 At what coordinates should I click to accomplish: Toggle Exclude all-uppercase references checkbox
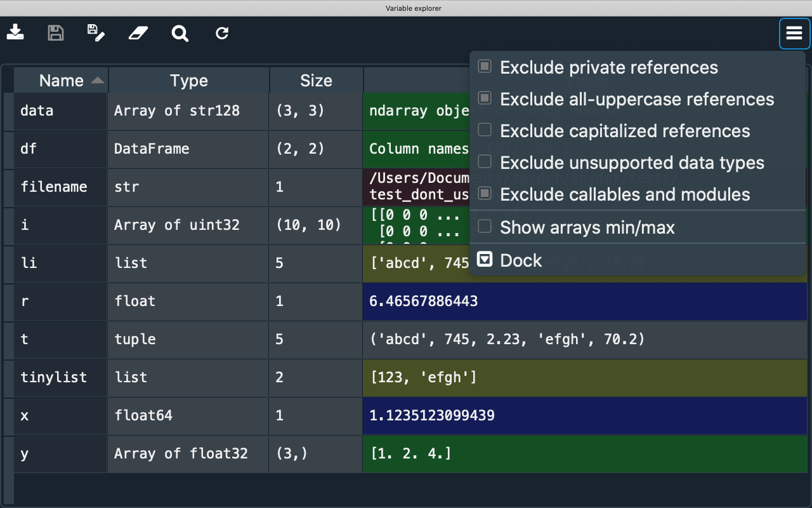[485, 98]
